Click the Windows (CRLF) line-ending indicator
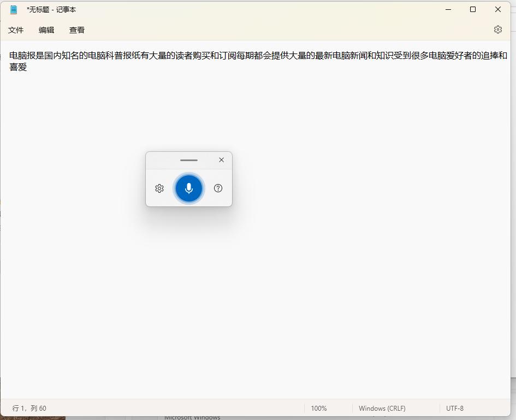Image resolution: width=516 pixels, height=420 pixels. point(382,408)
